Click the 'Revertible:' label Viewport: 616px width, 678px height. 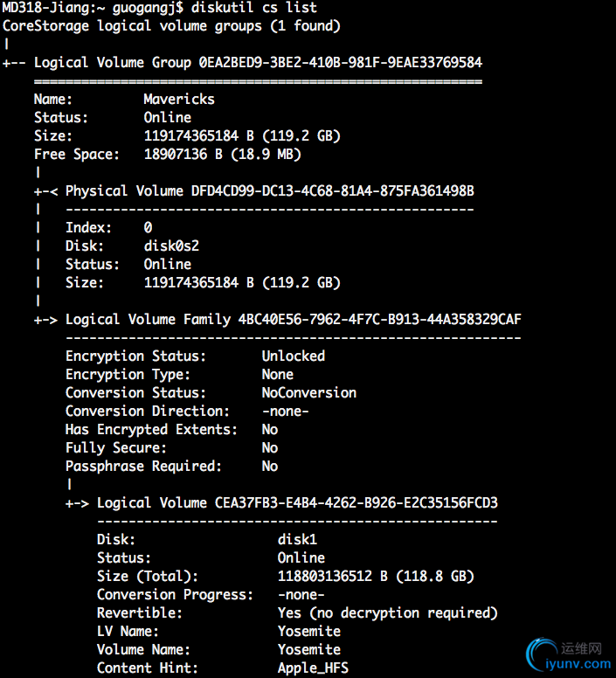click(140, 613)
